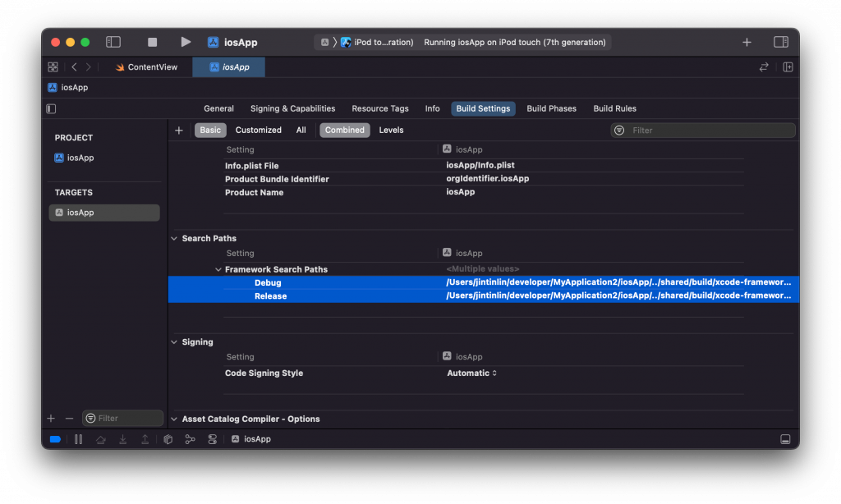Click the swap editor arrows icon
This screenshot has height=504, width=841.
coord(764,67)
